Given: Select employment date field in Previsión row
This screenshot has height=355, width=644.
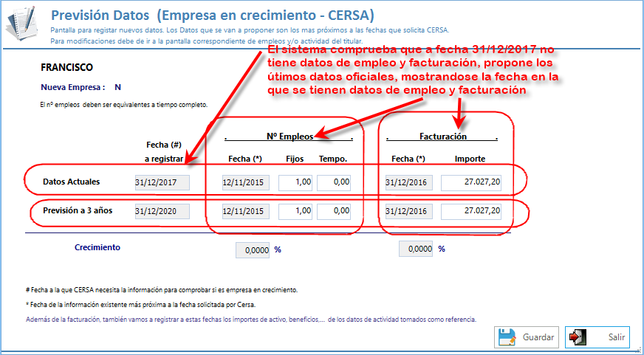Looking at the screenshot, I should click(x=246, y=211).
